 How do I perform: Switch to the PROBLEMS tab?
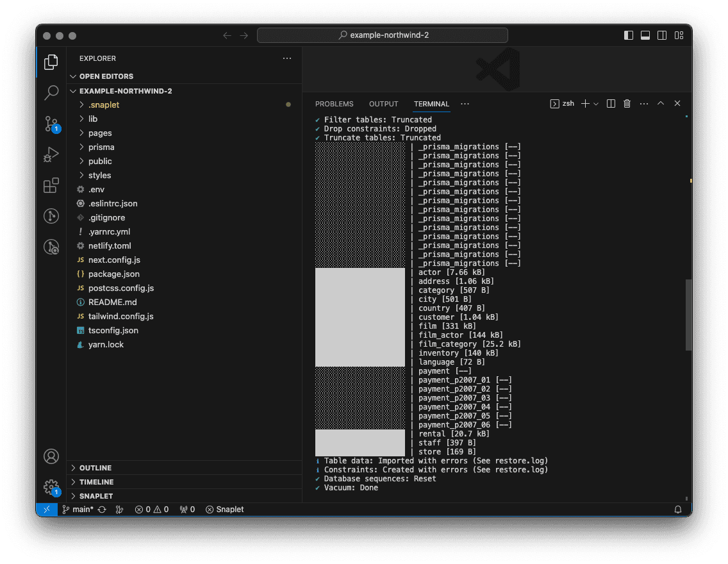click(334, 104)
